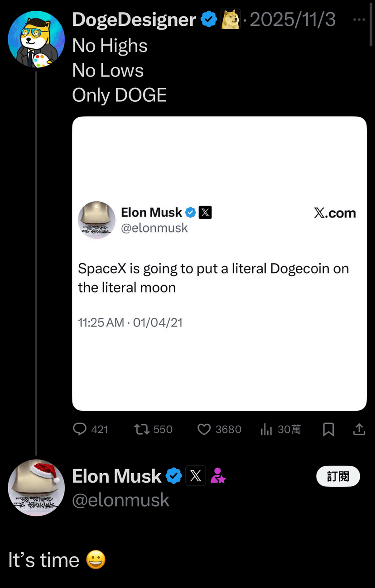The width and height of the screenshot is (375, 588).
Task: Click DogeDesigner's blue verified badge
Action: click(209, 20)
